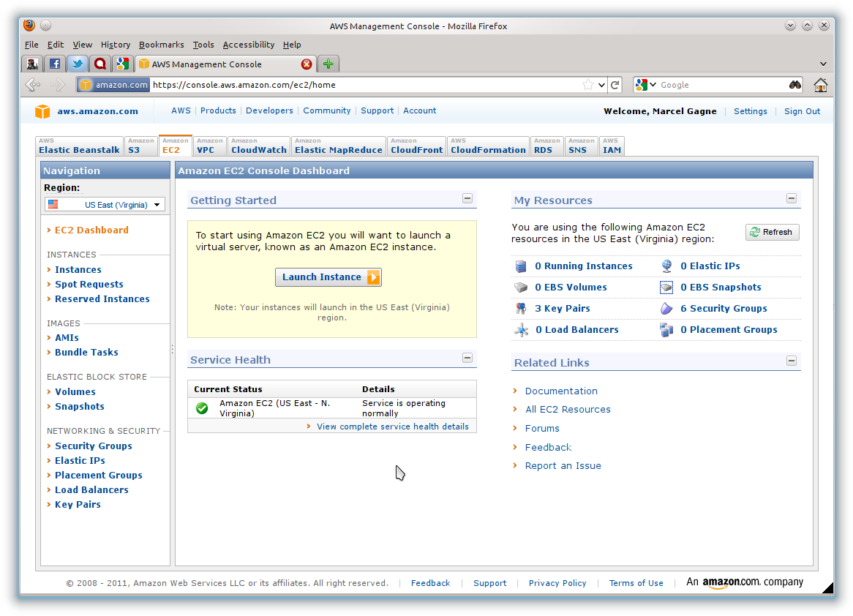The height and width of the screenshot is (616, 853).
Task: Open Key Pairs in navigation panel
Action: [x=78, y=505]
